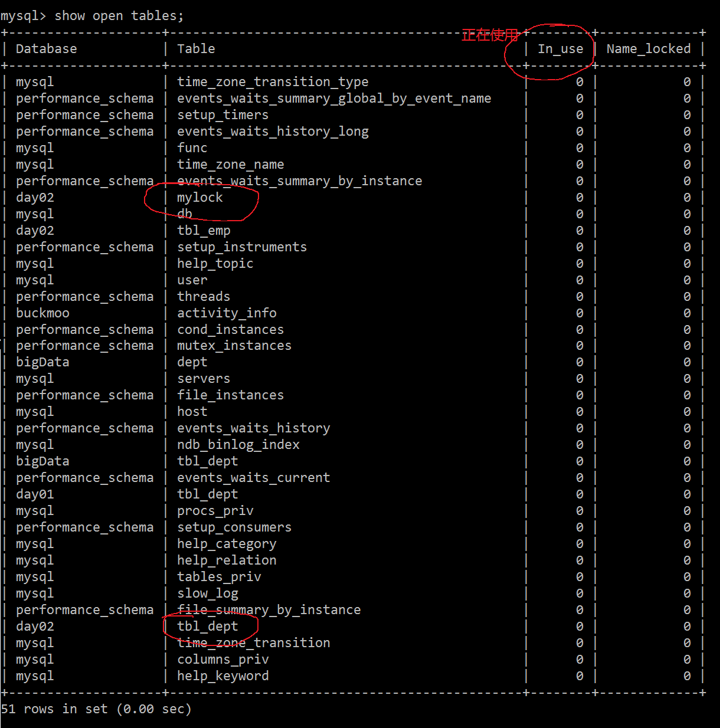
Task: Click the red 正在使用 annotation text
Action: point(489,35)
